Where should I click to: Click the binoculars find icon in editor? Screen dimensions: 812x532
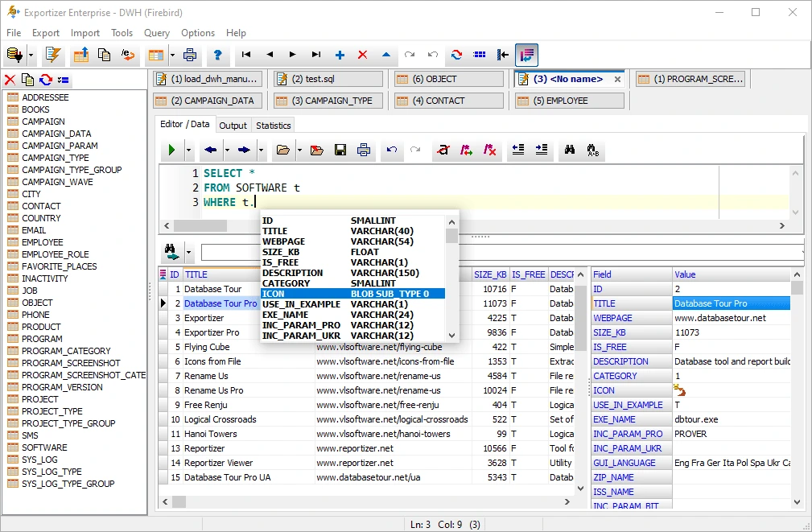click(x=570, y=151)
